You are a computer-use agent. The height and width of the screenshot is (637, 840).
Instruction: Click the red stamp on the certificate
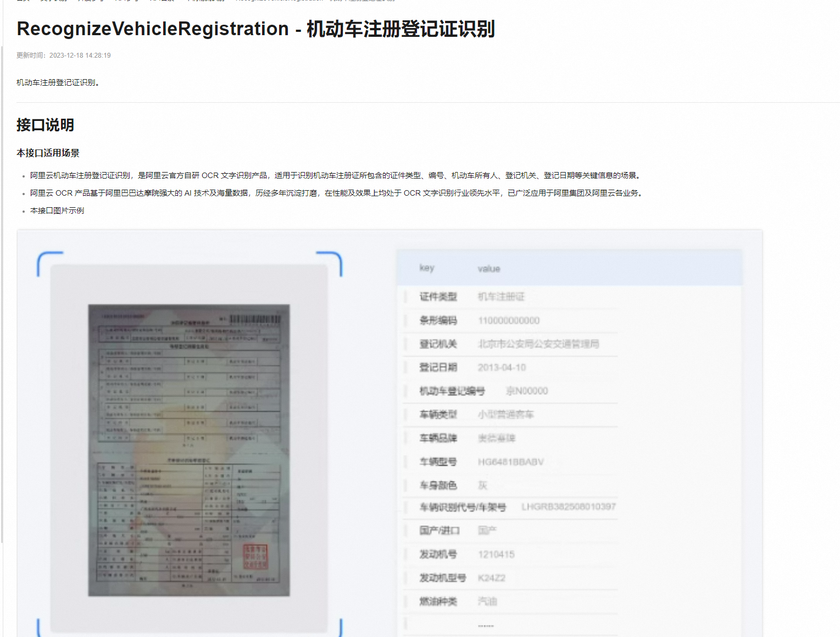[255, 556]
